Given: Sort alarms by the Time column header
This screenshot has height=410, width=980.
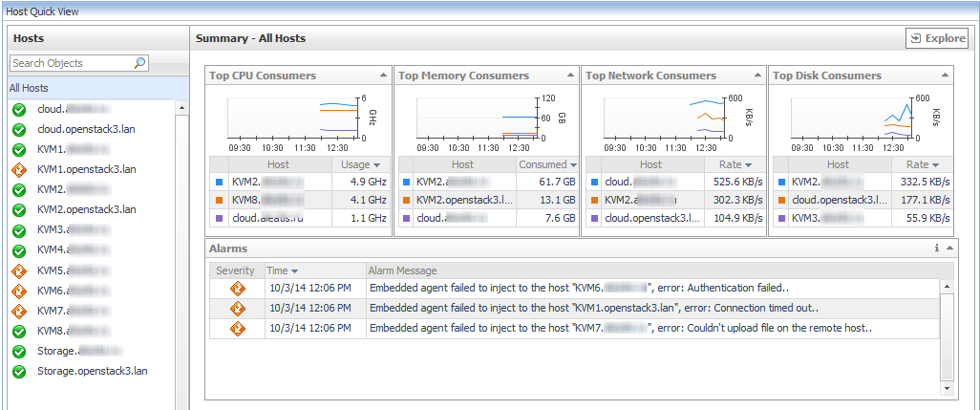Looking at the screenshot, I should click(282, 270).
